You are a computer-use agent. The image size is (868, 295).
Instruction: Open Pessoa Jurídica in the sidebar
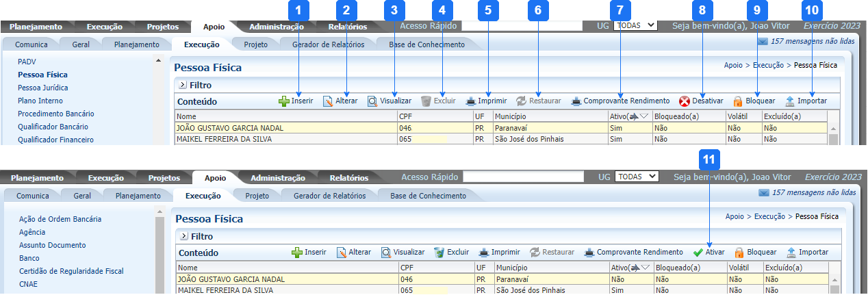[x=42, y=88]
